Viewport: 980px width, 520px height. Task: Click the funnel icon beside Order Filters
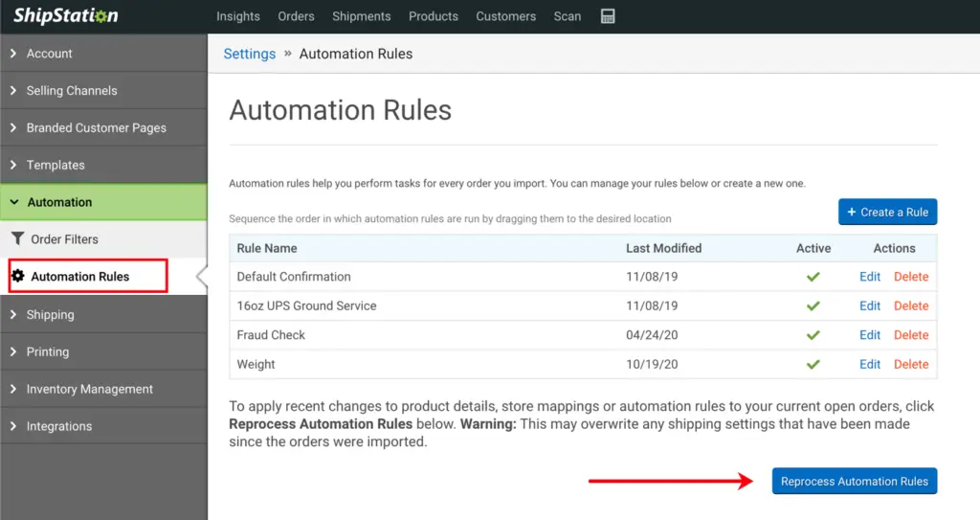click(x=18, y=239)
